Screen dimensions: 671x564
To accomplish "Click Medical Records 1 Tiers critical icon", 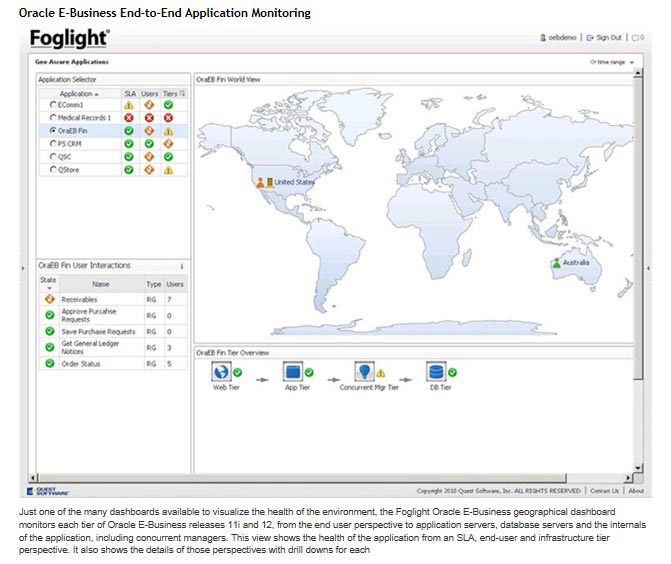I will click(x=169, y=118).
